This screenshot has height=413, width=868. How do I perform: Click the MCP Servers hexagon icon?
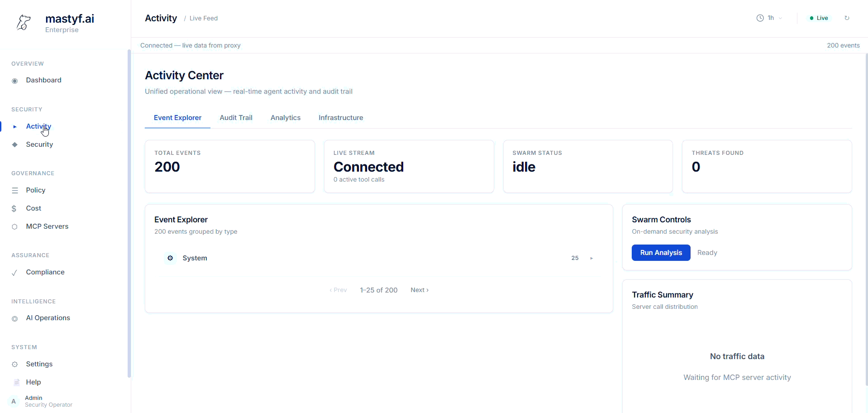15,227
